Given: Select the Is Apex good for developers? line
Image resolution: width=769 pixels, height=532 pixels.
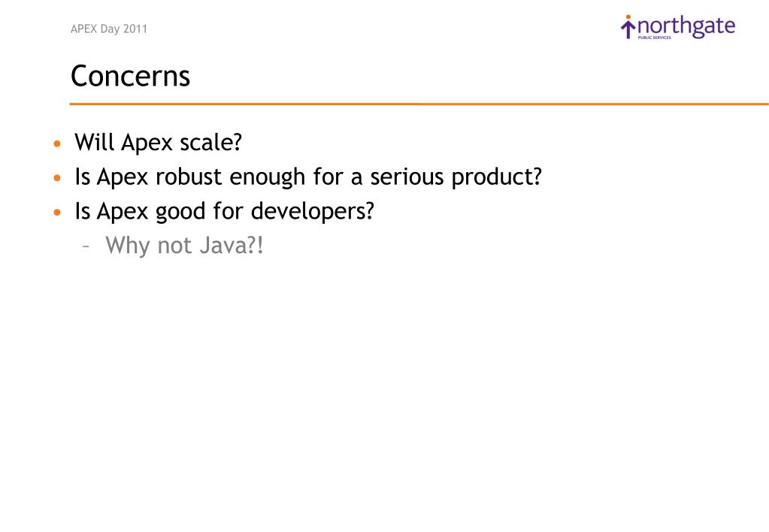Looking at the screenshot, I should 224,212.
